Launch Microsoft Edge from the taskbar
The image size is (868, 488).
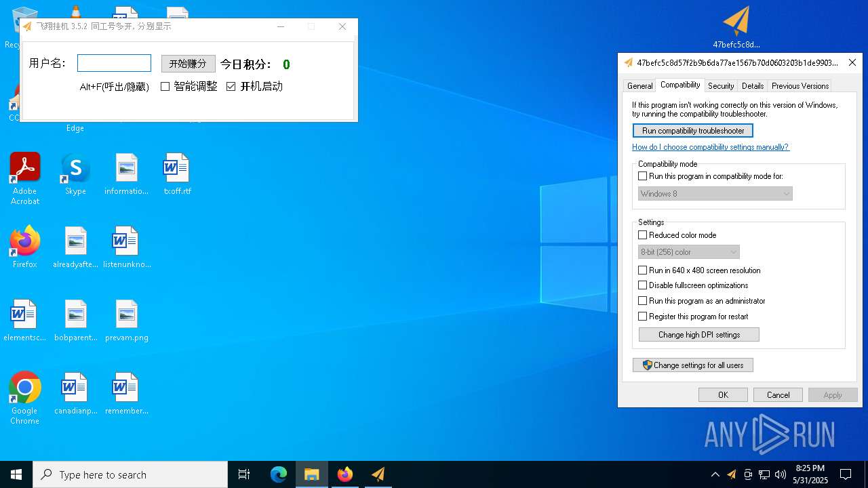click(x=279, y=474)
